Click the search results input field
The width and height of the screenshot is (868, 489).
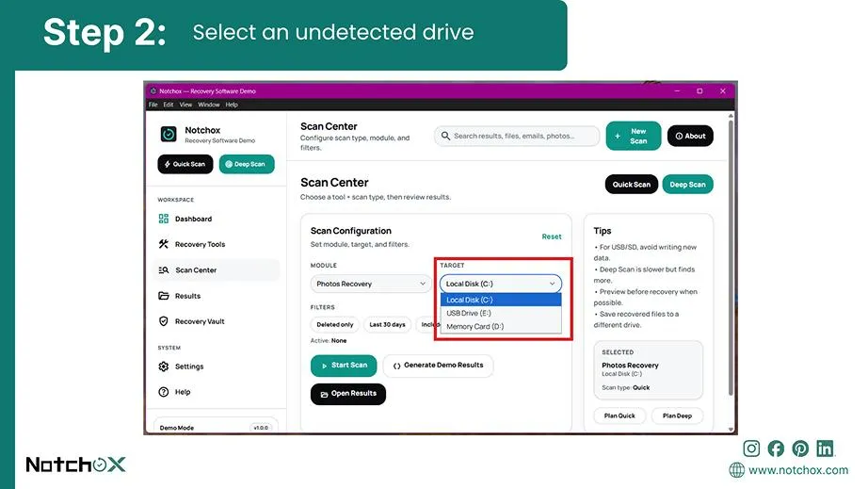pyautogui.click(x=517, y=136)
